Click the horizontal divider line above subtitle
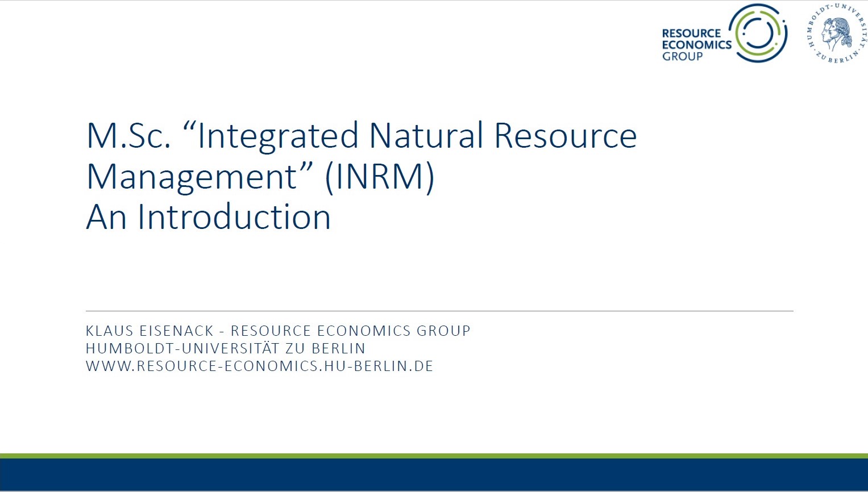Viewport: 868px width, 492px height. tap(439, 311)
